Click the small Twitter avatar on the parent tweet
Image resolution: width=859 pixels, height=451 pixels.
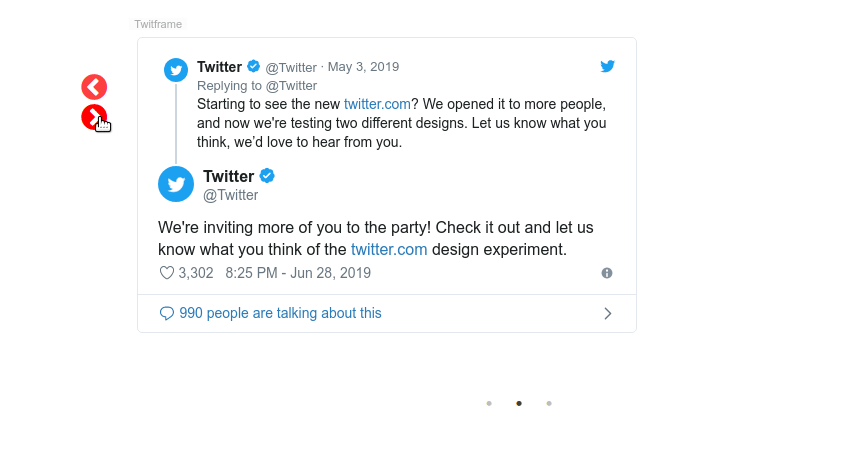[176, 70]
